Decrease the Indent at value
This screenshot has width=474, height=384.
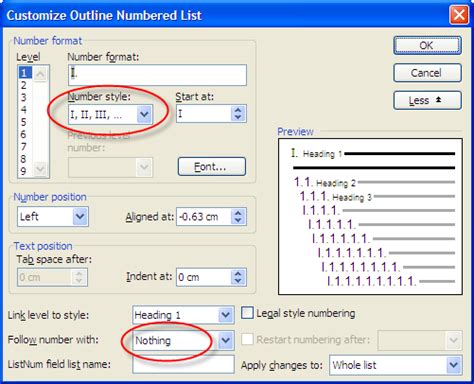(x=238, y=281)
